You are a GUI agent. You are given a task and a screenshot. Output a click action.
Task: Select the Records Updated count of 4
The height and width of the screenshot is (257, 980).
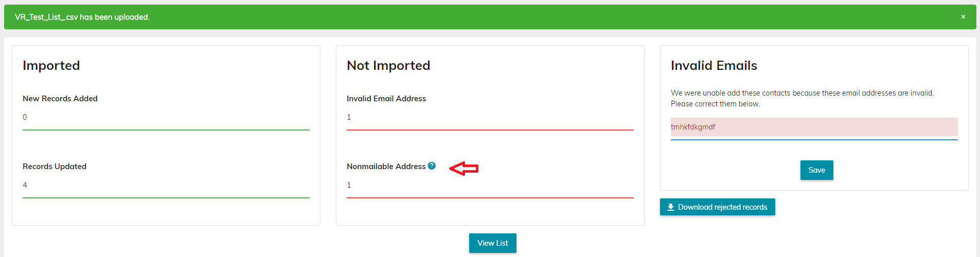(25, 185)
